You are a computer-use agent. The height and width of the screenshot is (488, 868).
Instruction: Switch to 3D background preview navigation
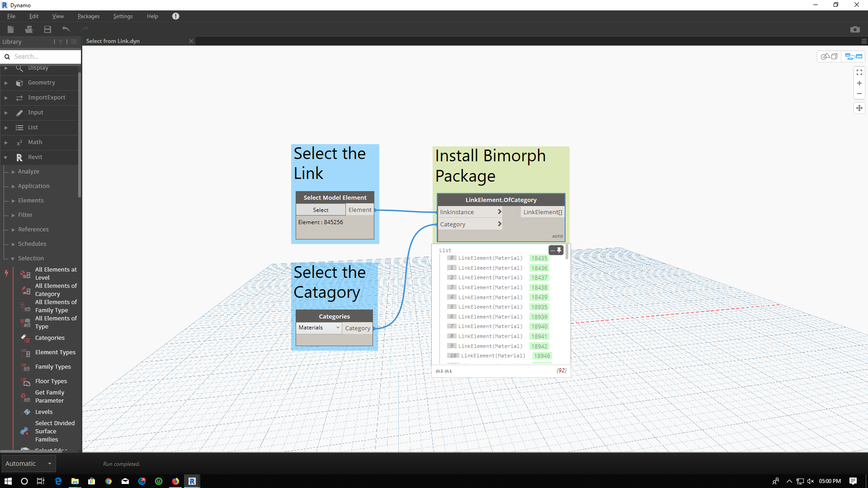(x=829, y=56)
